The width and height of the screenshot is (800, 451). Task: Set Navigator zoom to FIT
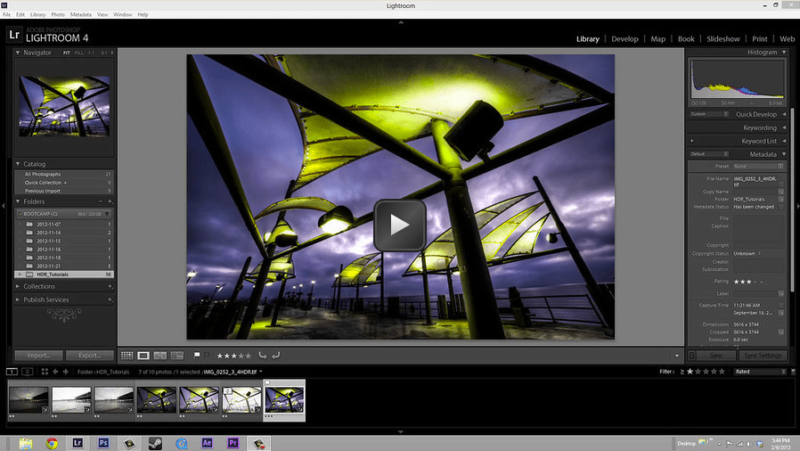tap(66, 53)
